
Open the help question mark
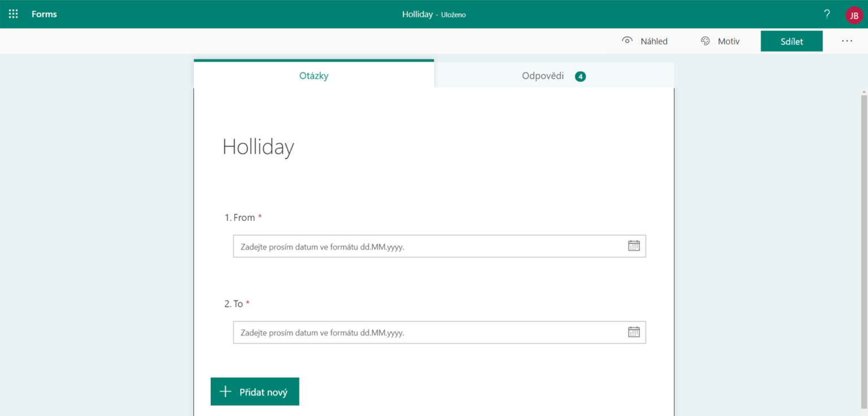[827, 14]
